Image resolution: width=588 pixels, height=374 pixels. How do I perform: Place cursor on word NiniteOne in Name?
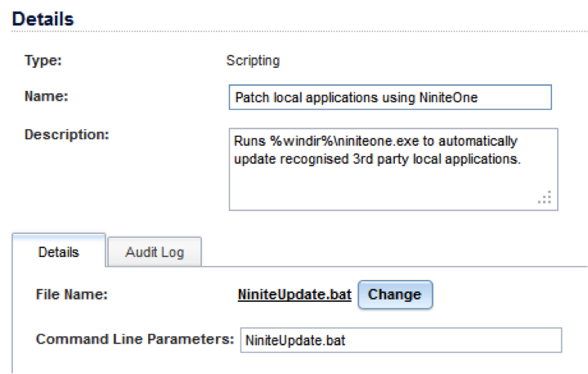coord(449,97)
